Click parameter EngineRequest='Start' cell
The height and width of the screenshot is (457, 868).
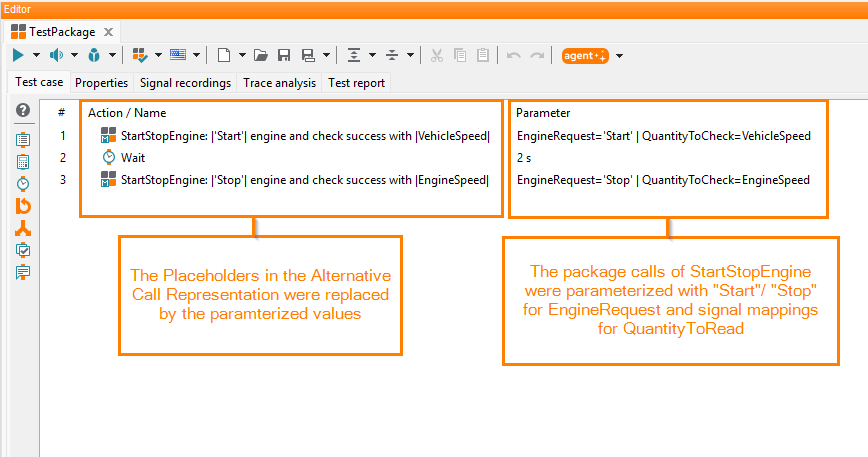pyautogui.click(x=664, y=136)
